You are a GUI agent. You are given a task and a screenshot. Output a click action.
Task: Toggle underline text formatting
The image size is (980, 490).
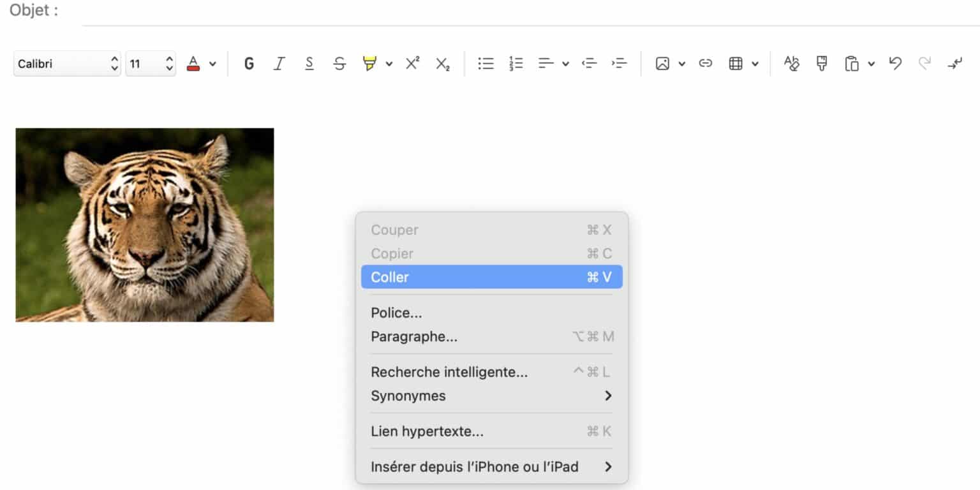309,64
